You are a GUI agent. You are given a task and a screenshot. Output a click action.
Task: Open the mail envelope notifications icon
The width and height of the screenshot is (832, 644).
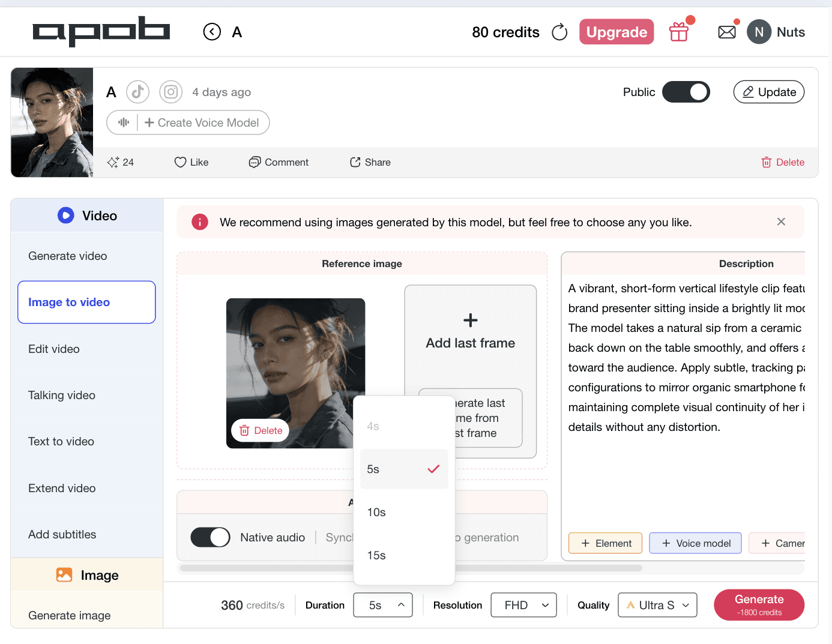point(727,32)
